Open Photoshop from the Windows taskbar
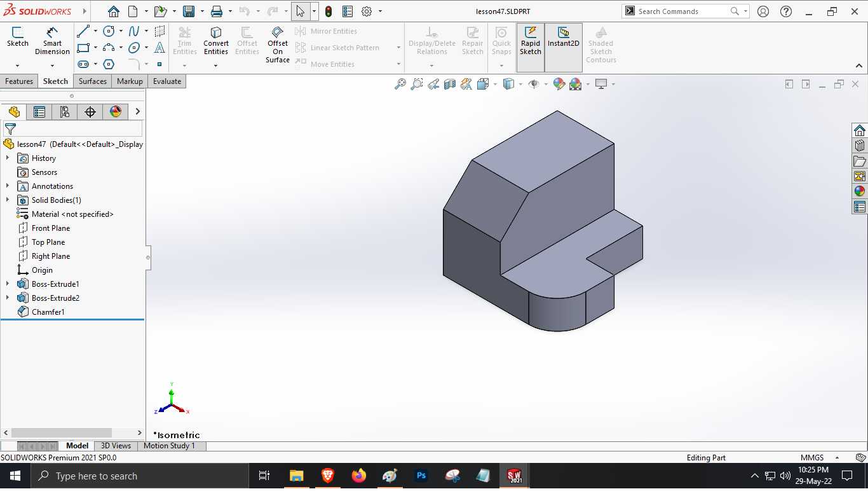The width and height of the screenshot is (868, 496). click(x=421, y=476)
